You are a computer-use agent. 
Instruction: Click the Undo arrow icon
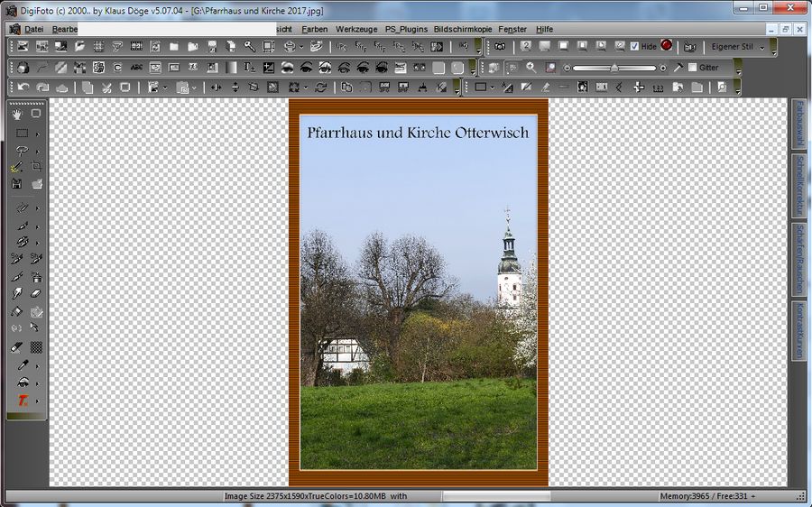[x=22, y=88]
